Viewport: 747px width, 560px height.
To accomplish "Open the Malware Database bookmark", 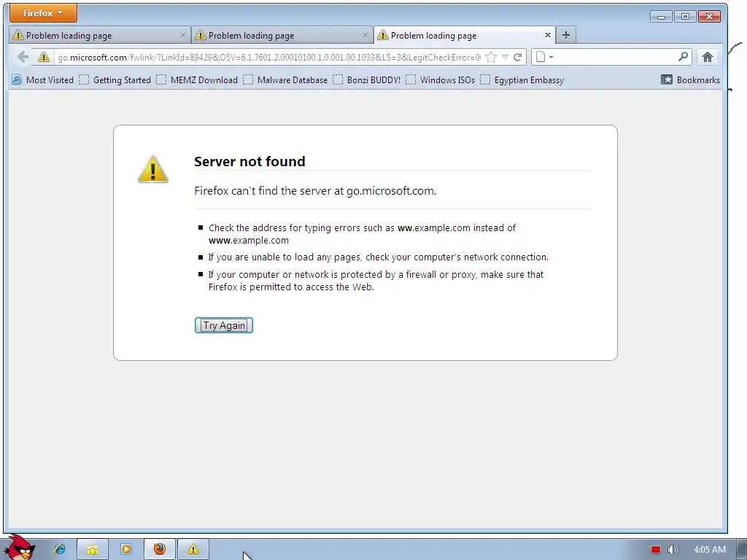I will pyautogui.click(x=285, y=80).
